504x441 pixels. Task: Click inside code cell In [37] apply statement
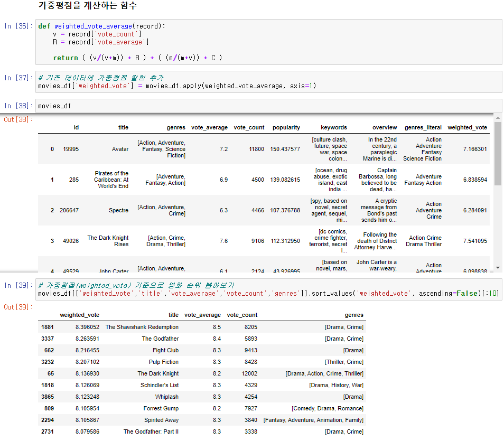coord(269,82)
